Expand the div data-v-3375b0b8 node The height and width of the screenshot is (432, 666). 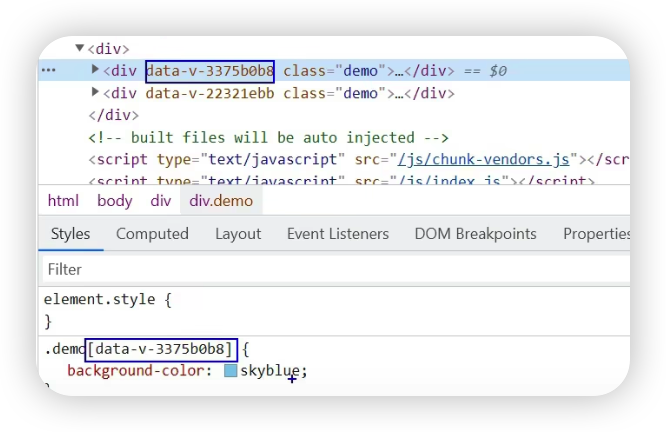(95, 69)
